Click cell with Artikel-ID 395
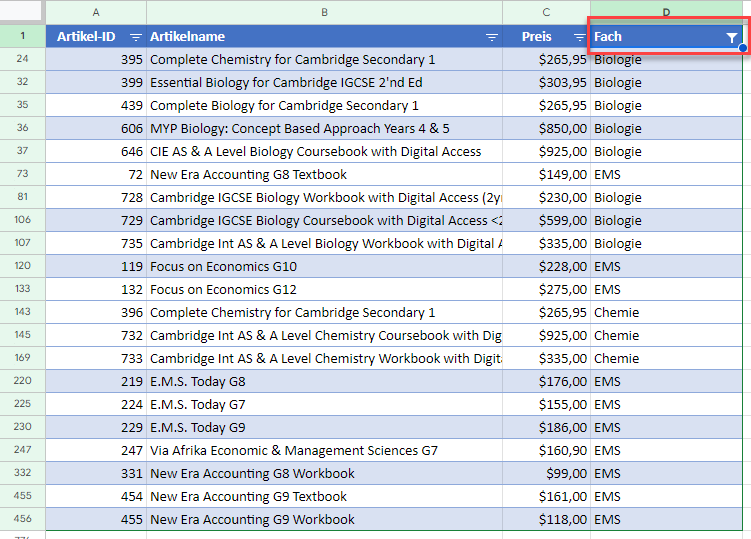The height and width of the screenshot is (539, 751). coord(96,59)
